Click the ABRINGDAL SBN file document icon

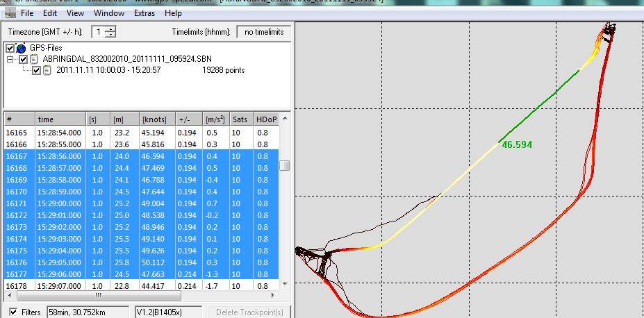(x=34, y=59)
